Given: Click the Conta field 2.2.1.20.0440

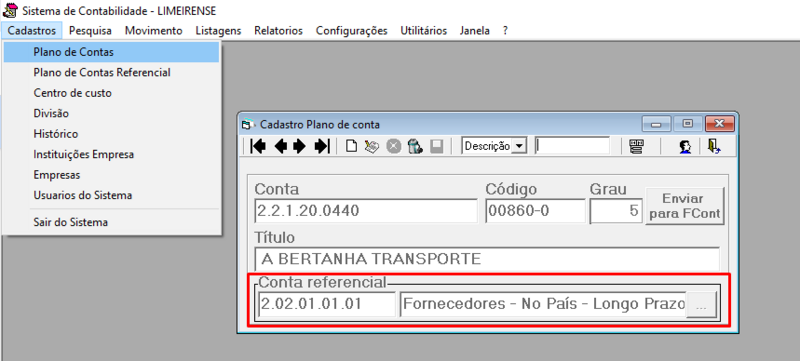Looking at the screenshot, I should coord(365,211).
